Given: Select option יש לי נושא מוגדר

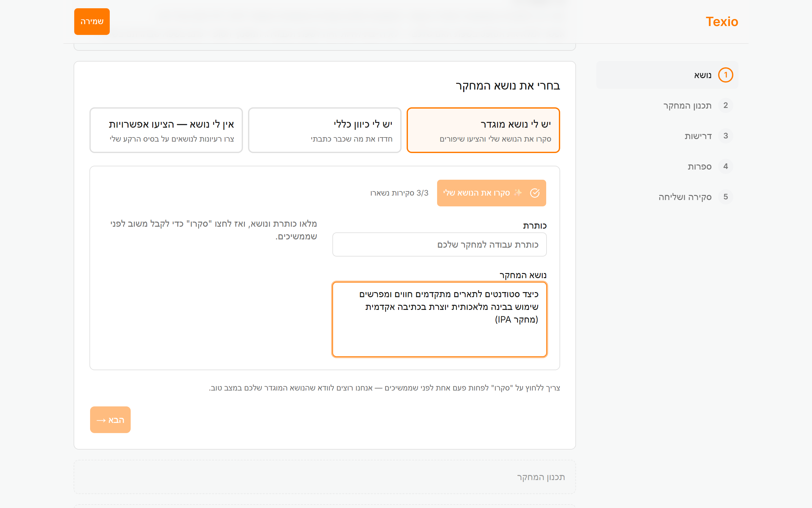Looking at the screenshot, I should pyautogui.click(x=483, y=130).
